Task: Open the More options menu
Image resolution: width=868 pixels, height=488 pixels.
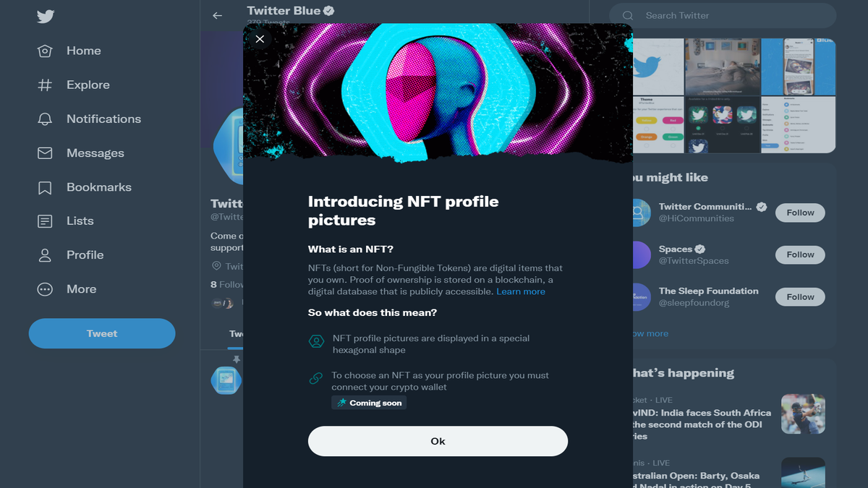Action: [80, 288]
